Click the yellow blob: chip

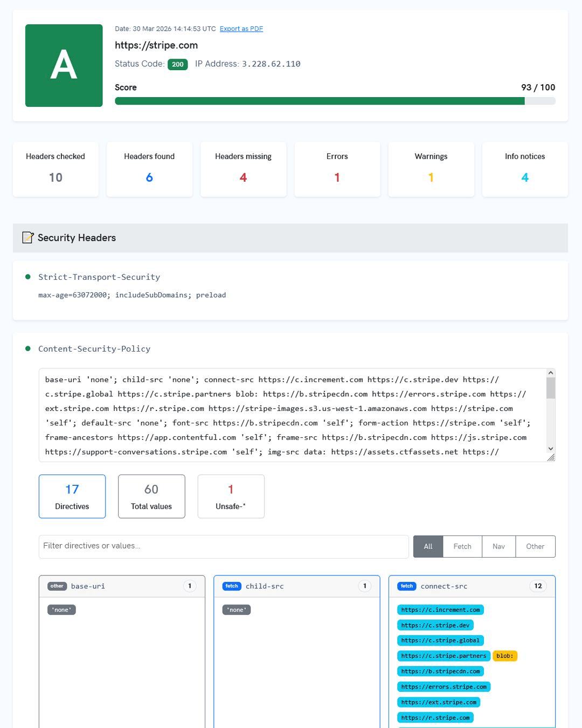[505, 656]
